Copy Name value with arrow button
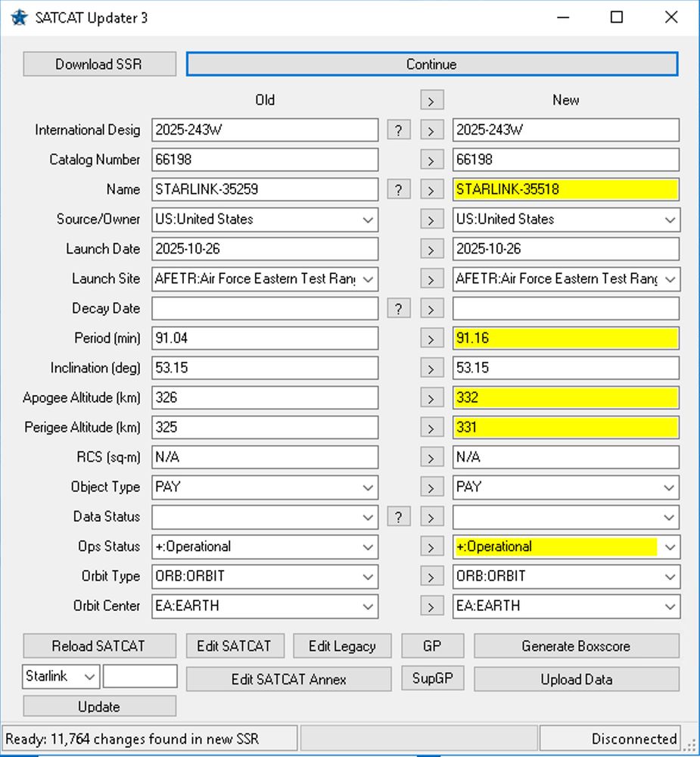Screen dimensions: 700x757 click(x=432, y=190)
